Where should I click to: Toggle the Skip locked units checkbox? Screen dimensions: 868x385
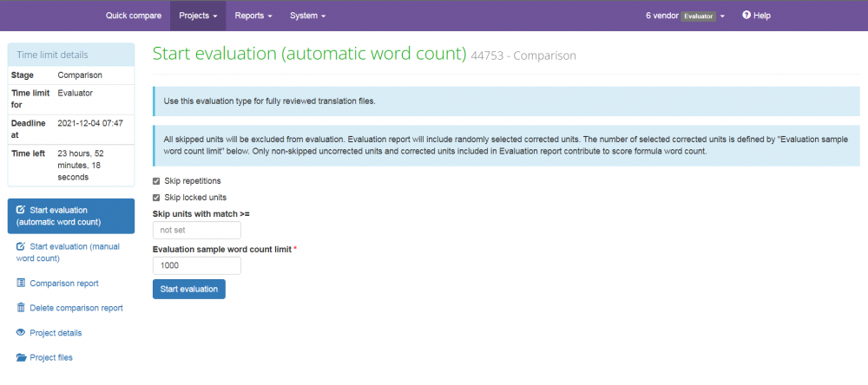click(x=156, y=198)
